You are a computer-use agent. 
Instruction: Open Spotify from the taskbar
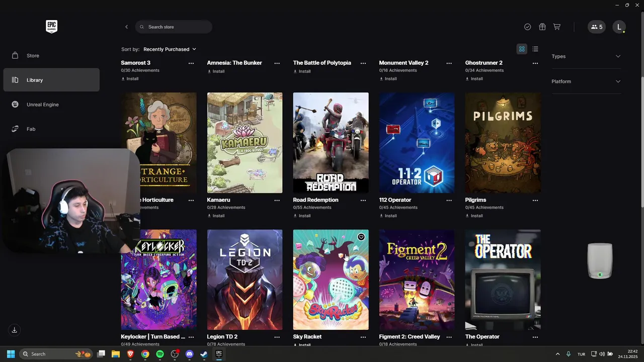tap(160, 354)
